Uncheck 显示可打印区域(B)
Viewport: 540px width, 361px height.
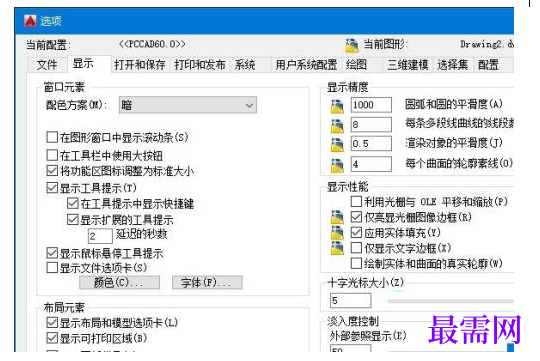[52, 338]
